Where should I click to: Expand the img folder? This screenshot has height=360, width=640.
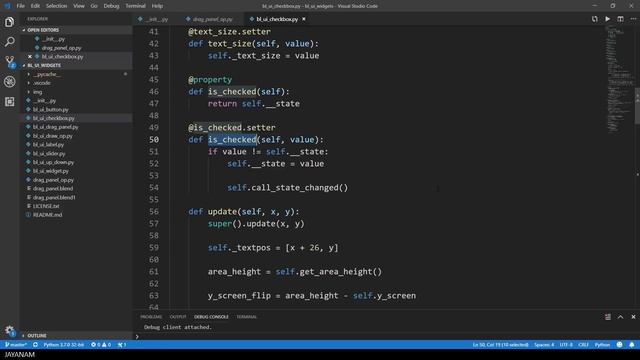coord(38,92)
